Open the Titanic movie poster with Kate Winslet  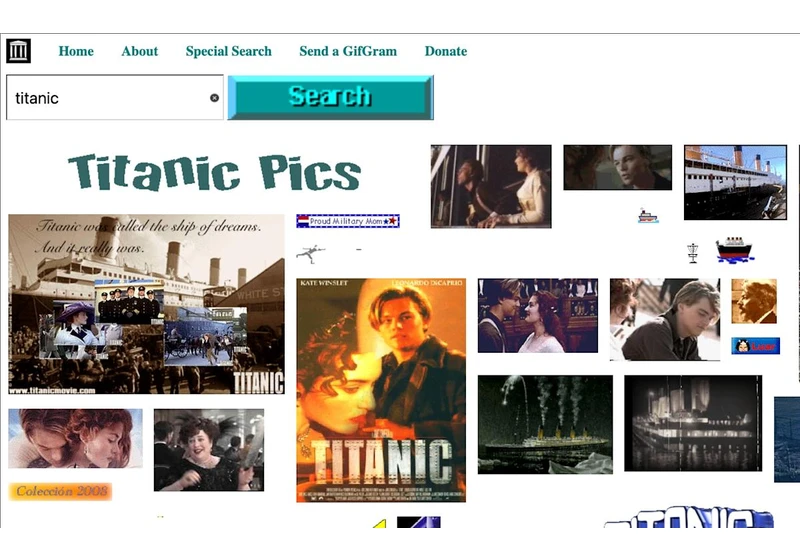(x=381, y=390)
